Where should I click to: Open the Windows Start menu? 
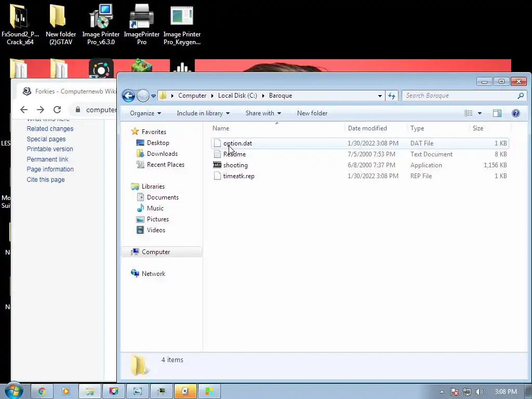14,391
